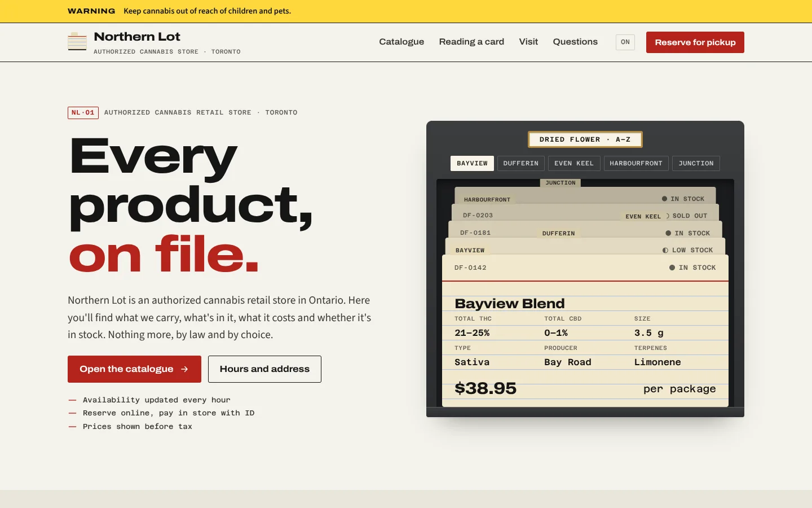
Task: Open the Catalogue nav link
Action: [401, 42]
